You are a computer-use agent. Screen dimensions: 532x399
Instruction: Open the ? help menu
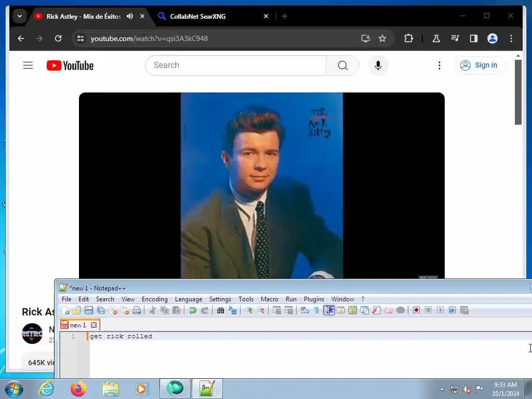[363, 299]
